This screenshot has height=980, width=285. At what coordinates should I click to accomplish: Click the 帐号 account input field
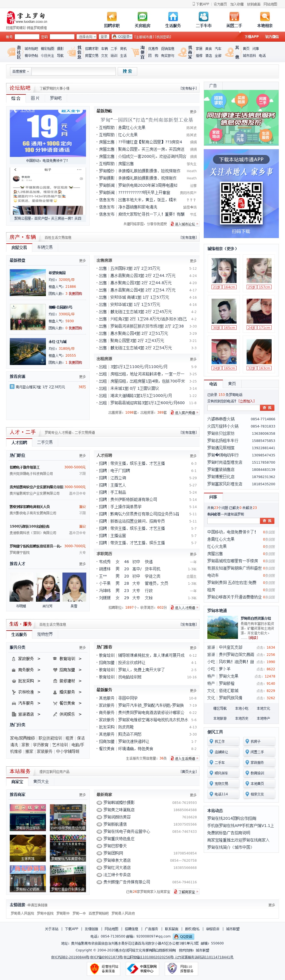pos(27,37)
